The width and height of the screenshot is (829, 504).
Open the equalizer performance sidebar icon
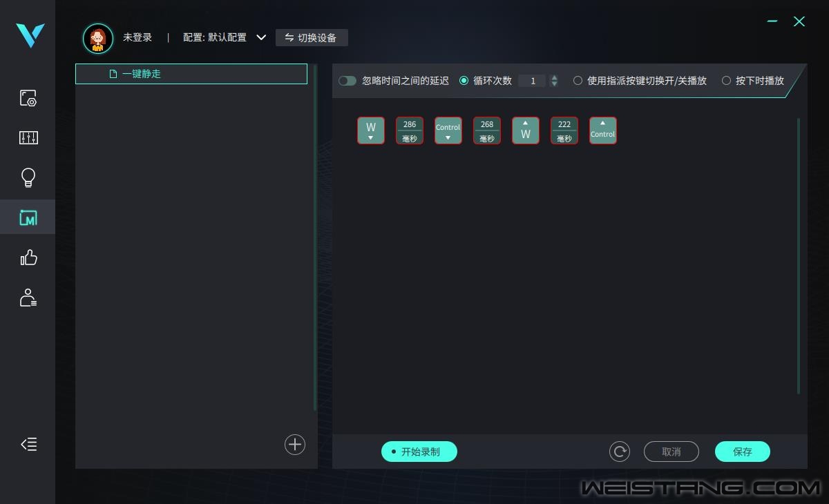click(28, 138)
